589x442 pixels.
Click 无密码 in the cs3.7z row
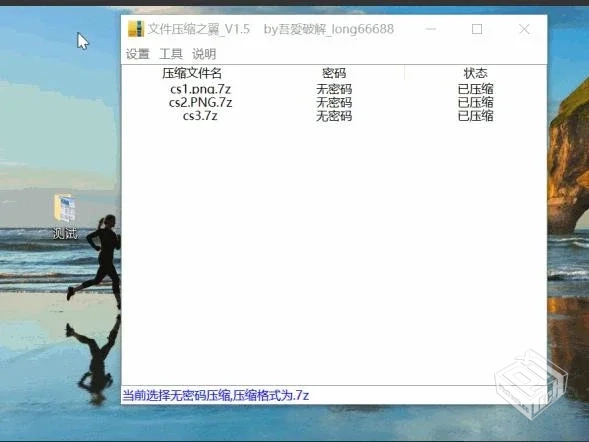334,116
